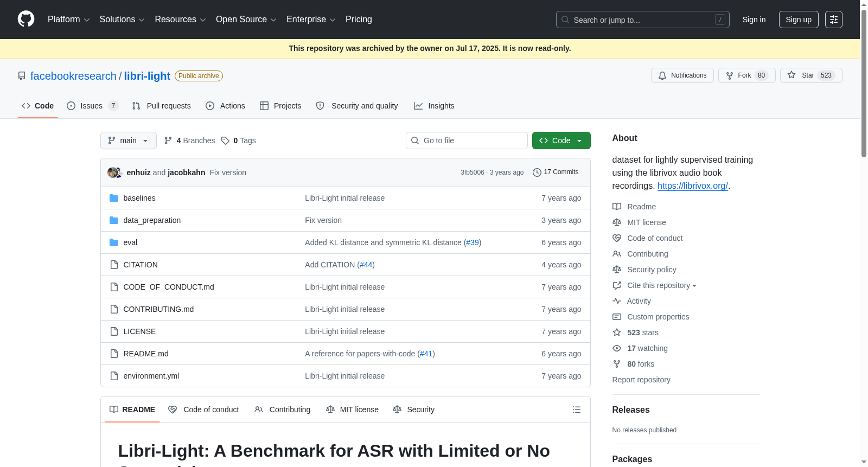The width and height of the screenshot is (868, 467).
Task: Expand the Enterprise menu
Action: (311, 20)
